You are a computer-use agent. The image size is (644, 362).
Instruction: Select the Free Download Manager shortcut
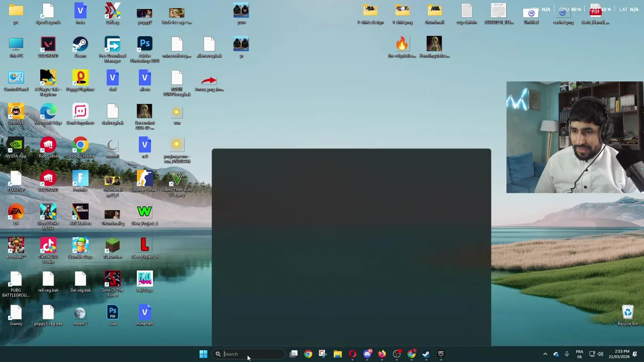(112, 49)
